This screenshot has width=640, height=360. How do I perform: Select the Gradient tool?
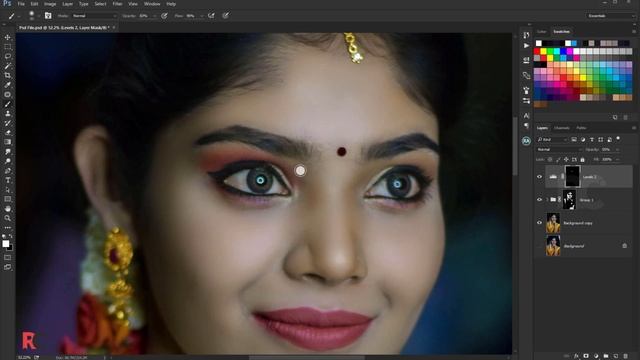pos(8,142)
